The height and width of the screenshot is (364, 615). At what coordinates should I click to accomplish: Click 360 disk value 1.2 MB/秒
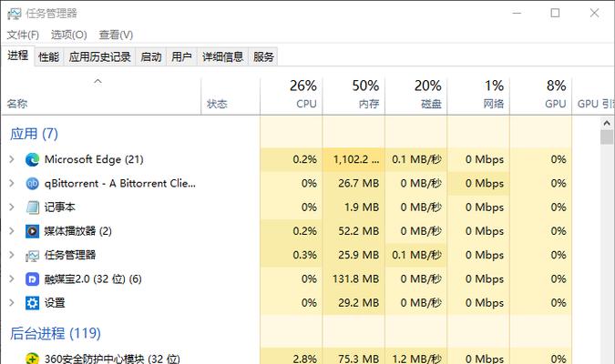(417, 359)
